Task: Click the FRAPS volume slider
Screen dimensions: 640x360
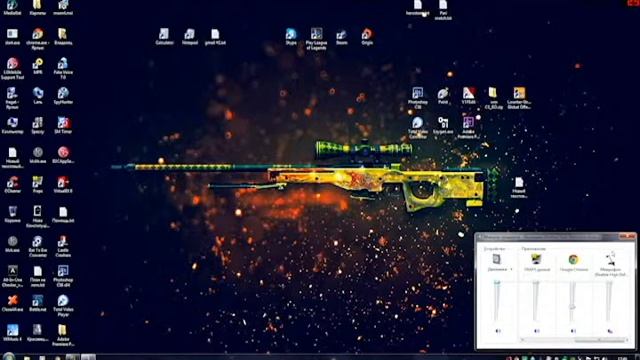Action: (536, 301)
